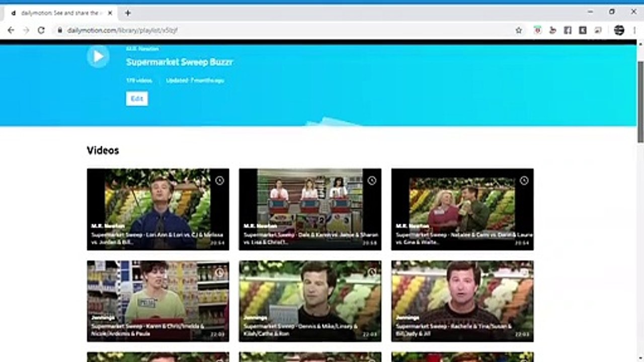Add Lori Ann & Lori video to Watch Later
Image resolution: width=644 pixels, height=362 pixels.
point(219,180)
